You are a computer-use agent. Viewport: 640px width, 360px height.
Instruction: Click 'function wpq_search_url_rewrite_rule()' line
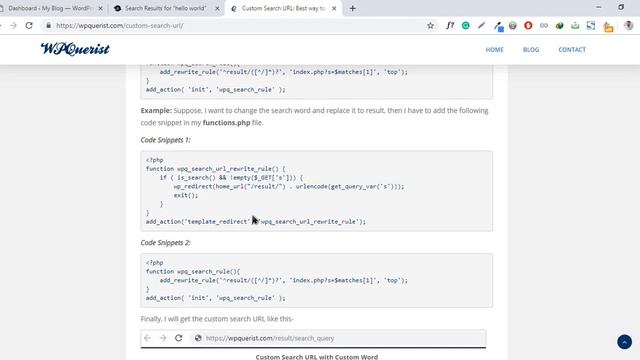[216, 169]
